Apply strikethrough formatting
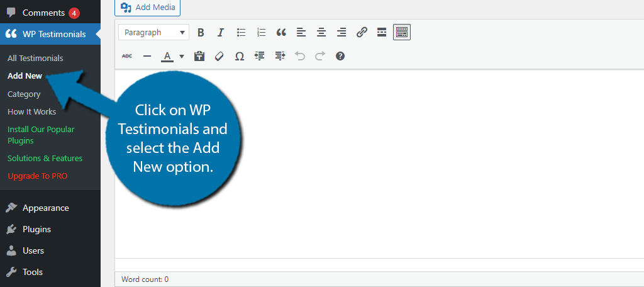The image size is (644, 287). [x=127, y=57]
